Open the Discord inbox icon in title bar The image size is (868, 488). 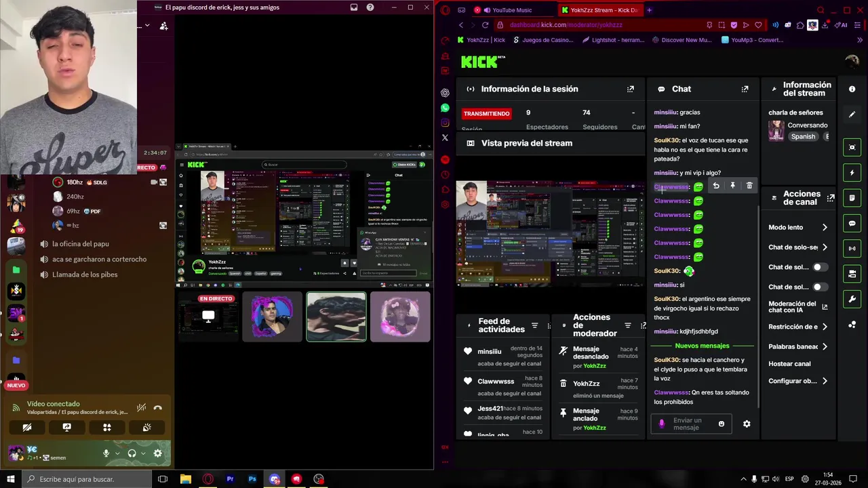pos(354,7)
